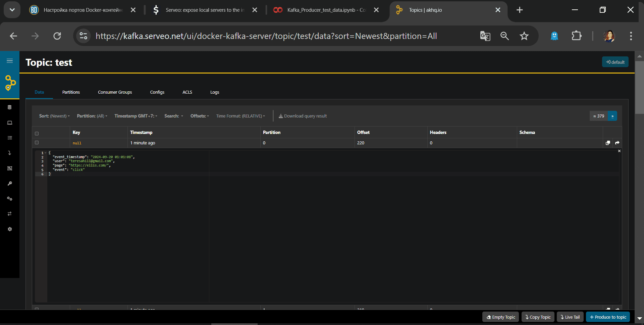The width and height of the screenshot is (644, 325).
Task: Open the hamburger menu in the sidebar
Action: 10,61
